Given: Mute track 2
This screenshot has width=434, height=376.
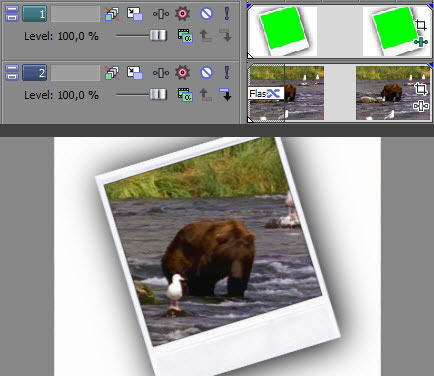Looking at the screenshot, I should 206,73.
